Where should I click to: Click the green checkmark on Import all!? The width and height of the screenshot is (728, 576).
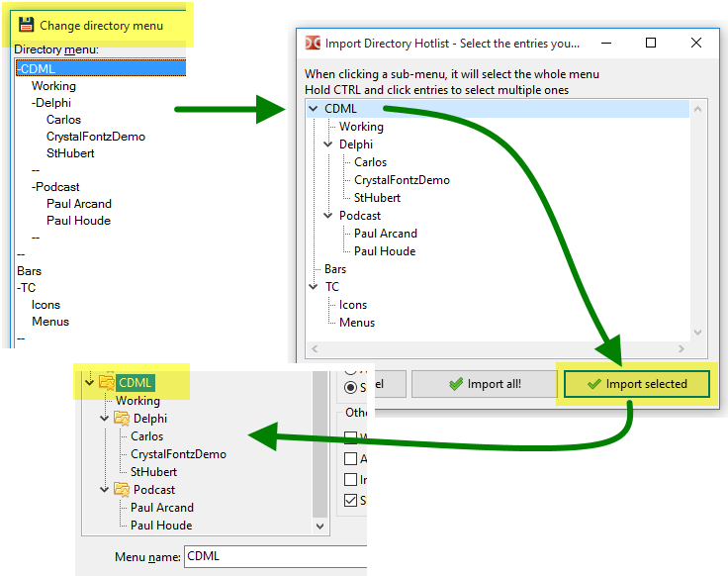(x=455, y=384)
